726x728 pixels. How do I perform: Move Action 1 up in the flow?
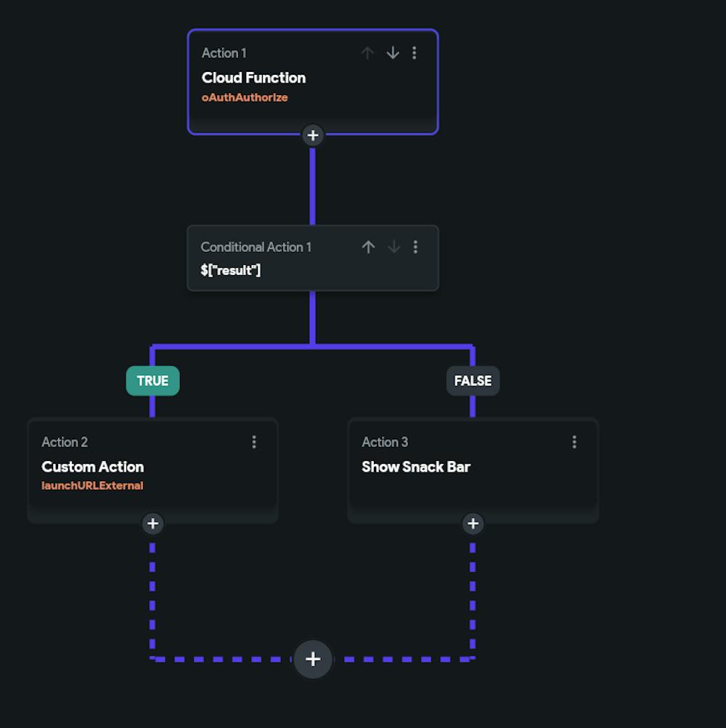[367, 52]
